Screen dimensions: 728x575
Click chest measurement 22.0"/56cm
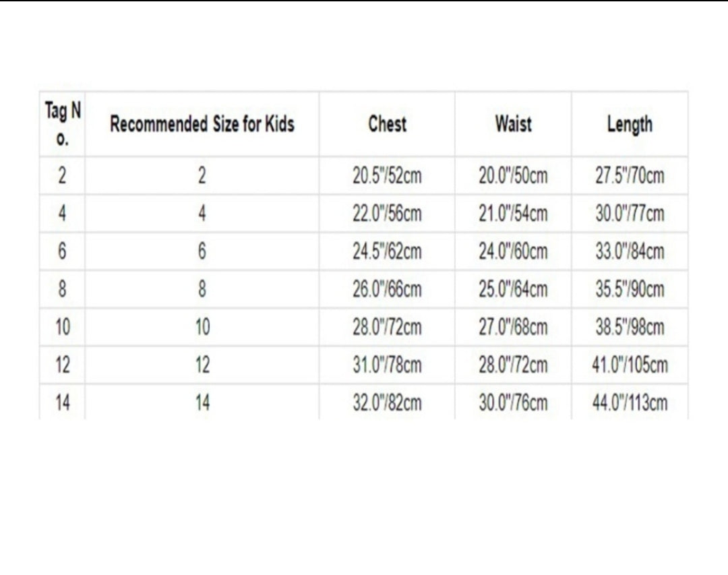coord(387,214)
